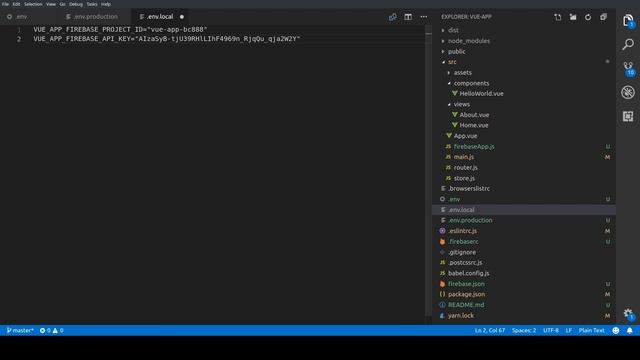Change encoding via UTF-8 indicator
This screenshot has width=640, height=360.
pos(551,330)
